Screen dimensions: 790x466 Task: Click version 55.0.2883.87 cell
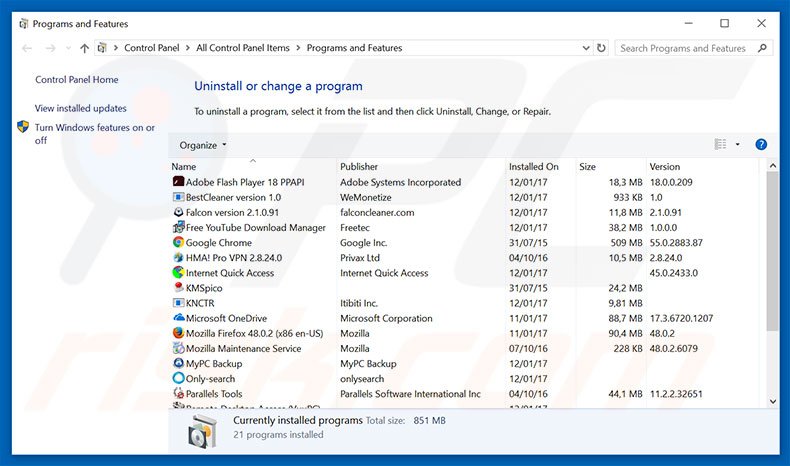pyautogui.click(x=676, y=243)
